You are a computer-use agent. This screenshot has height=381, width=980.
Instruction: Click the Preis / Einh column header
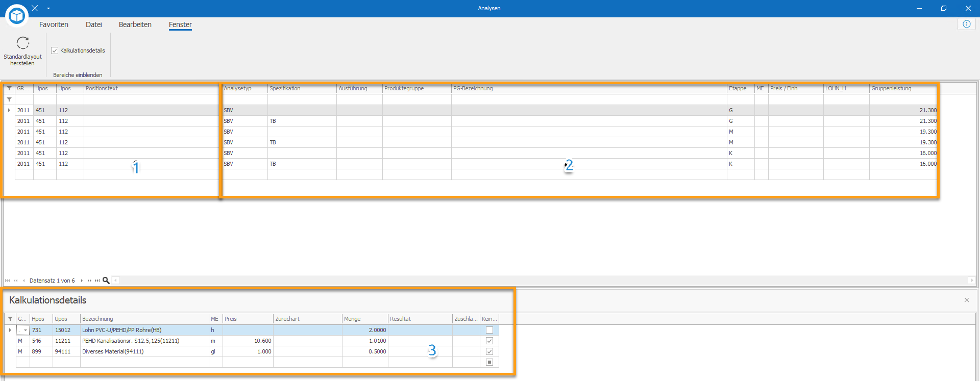click(x=796, y=88)
